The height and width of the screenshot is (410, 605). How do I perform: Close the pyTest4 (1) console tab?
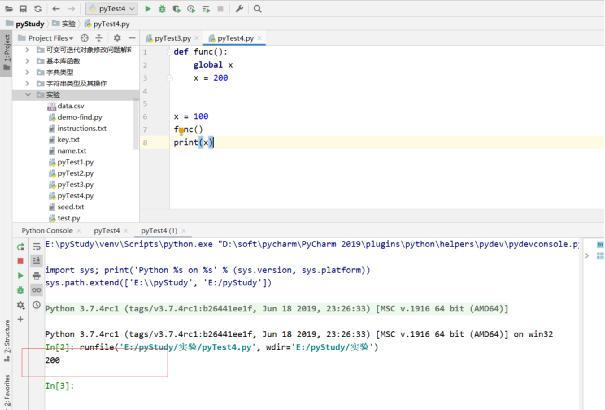(184, 231)
